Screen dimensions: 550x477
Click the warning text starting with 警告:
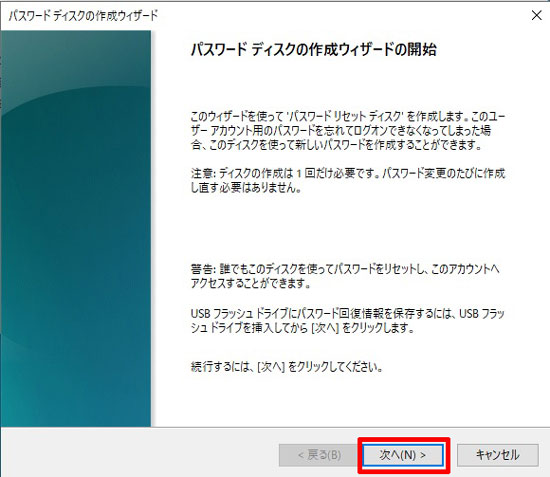(345, 276)
